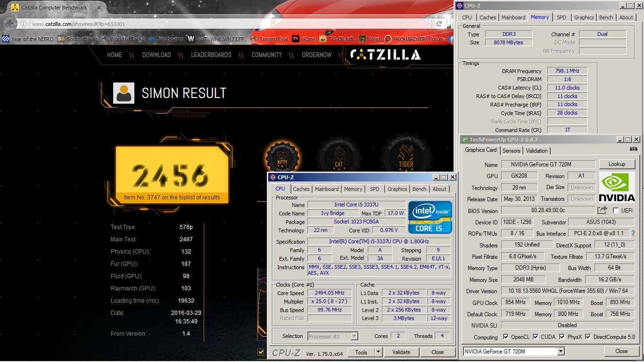
Task: Click the Catzilla logo
Action: pos(385,55)
